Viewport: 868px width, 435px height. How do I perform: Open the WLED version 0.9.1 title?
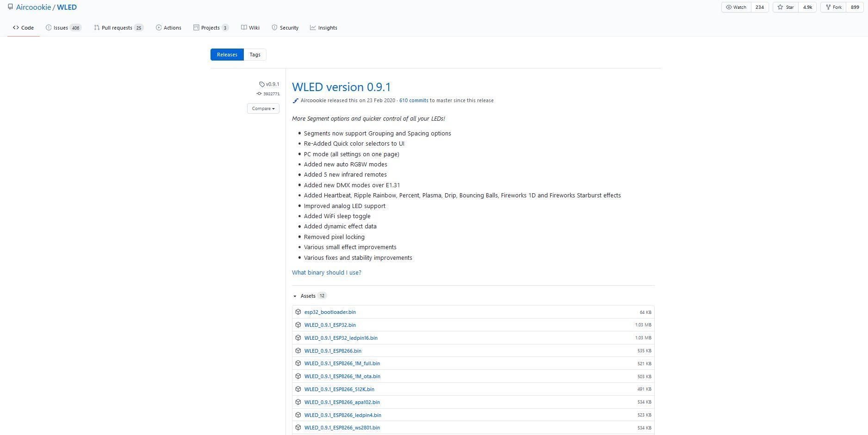coord(341,87)
